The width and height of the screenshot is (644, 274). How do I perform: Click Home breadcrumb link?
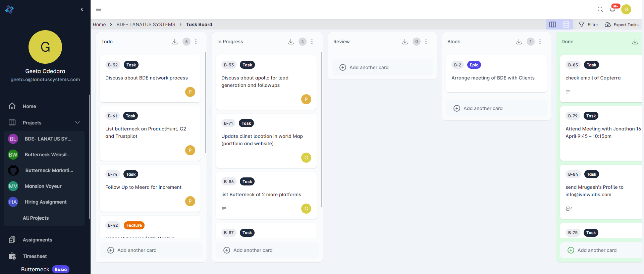(x=99, y=24)
